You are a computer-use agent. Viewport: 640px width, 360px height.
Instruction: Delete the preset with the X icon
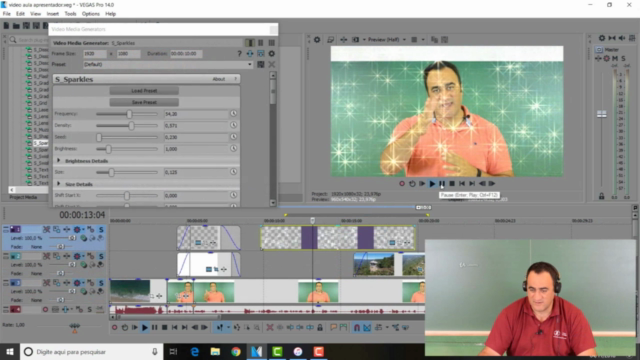pyautogui.click(x=271, y=64)
